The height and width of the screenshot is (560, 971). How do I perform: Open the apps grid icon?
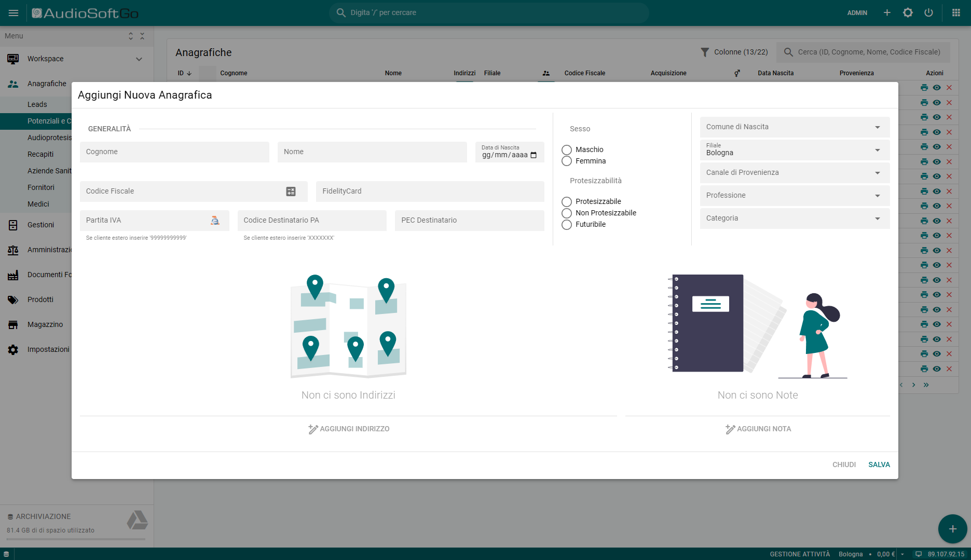(956, 13)
